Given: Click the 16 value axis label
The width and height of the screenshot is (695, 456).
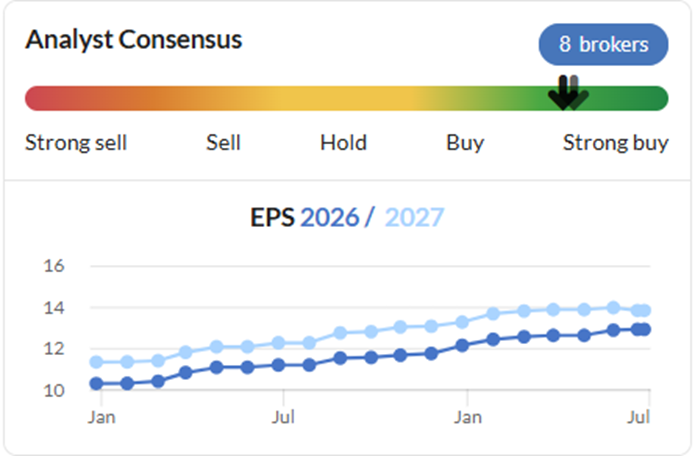Looking at the screenshot, I should click(54, 266).
